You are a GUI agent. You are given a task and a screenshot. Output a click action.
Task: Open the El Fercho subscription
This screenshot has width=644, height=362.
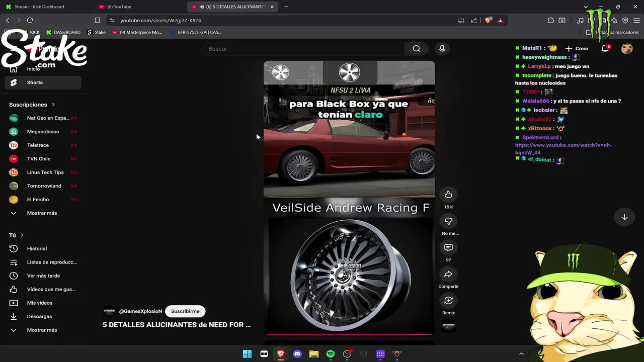43,200
